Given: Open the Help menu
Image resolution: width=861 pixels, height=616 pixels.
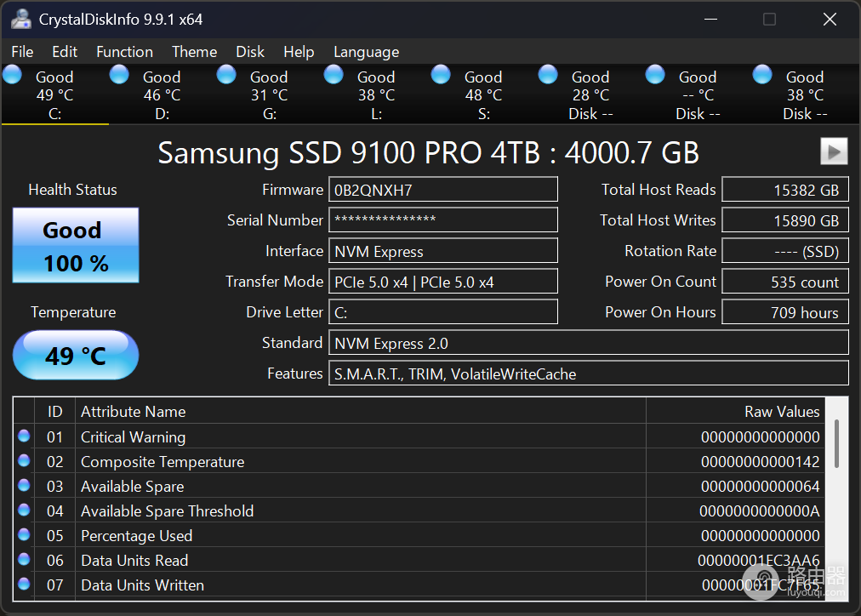Looking at the screenshot, I should coord(299,52).
